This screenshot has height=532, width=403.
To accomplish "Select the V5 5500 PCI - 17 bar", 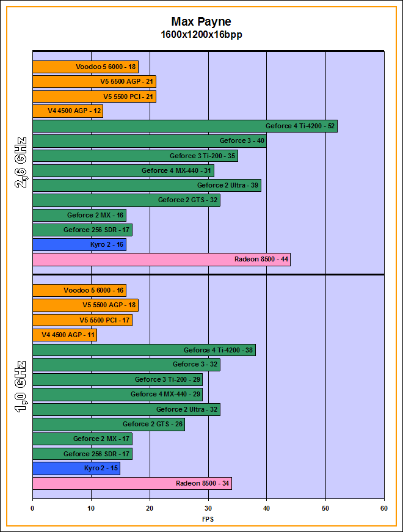I will [82, 320].
